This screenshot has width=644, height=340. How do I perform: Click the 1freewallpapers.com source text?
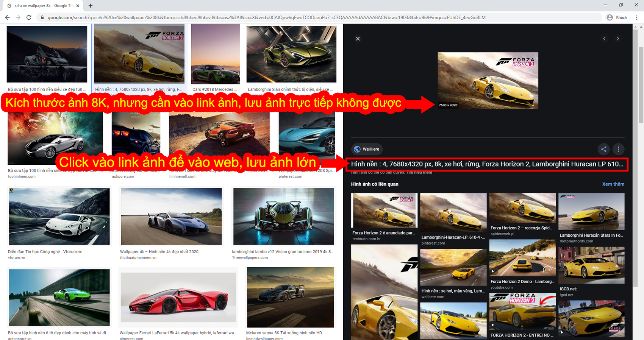point(250,258)
